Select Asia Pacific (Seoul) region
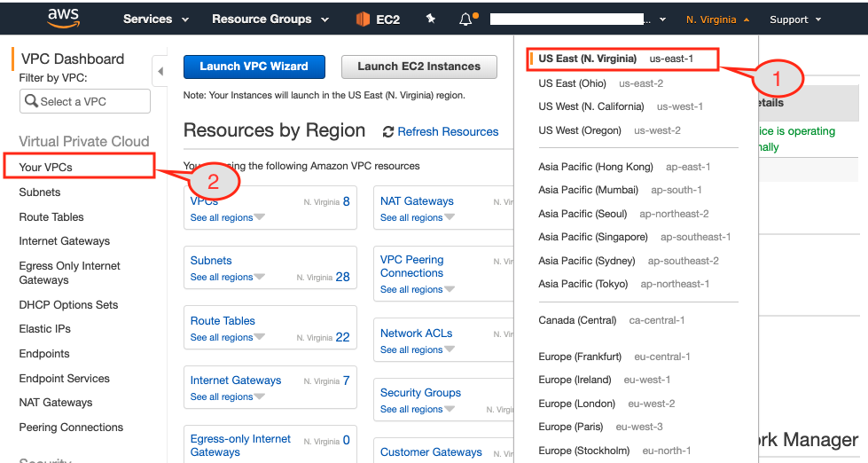The image size is (868, 463). [x=623, y=214]
